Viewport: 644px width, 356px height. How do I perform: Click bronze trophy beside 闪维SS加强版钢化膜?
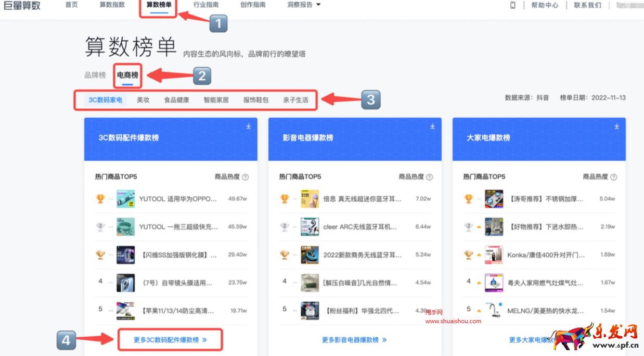[x=100, y=255]
